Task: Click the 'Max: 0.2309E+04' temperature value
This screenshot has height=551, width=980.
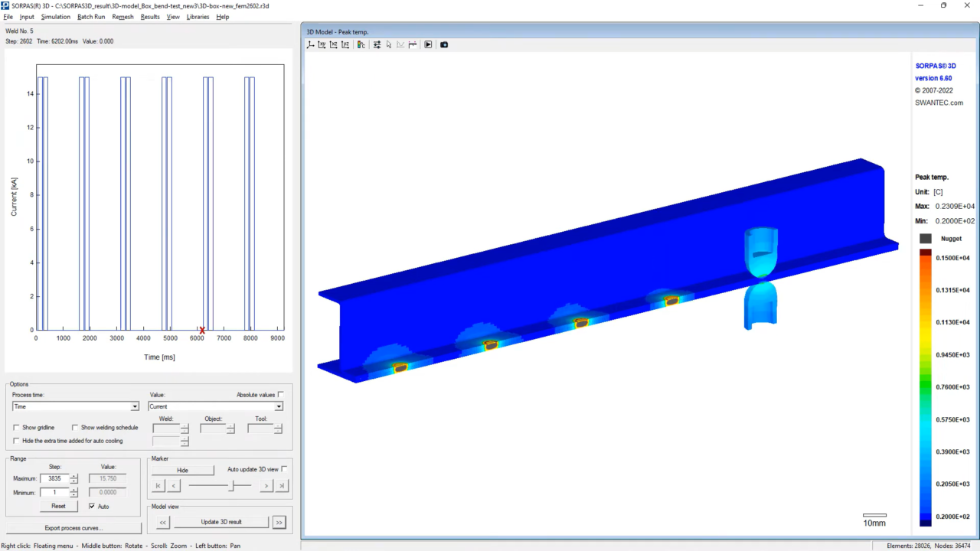Action: (945, 207)
